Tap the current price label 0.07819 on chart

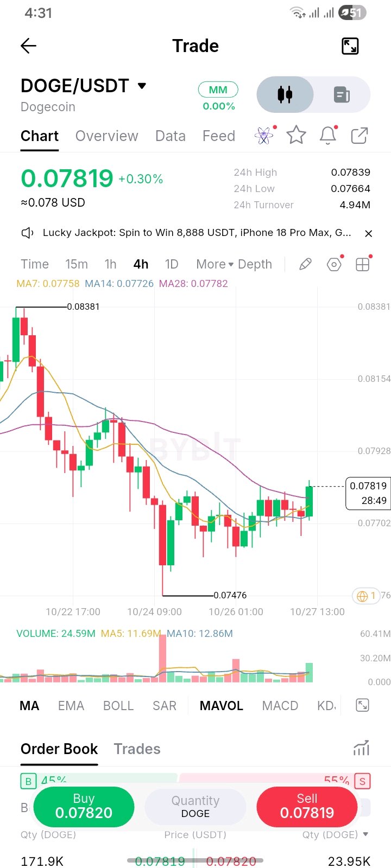(x=368, y=493)
